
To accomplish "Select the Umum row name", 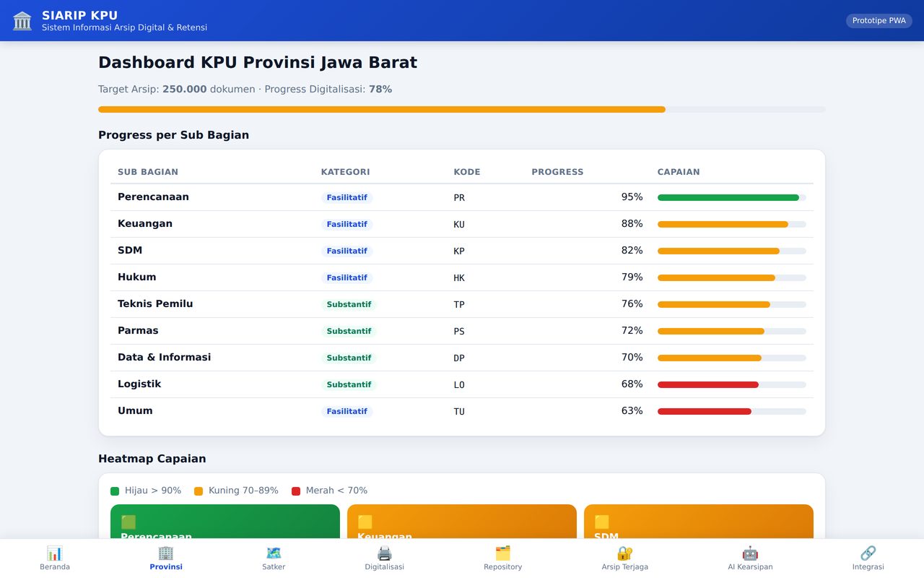I will (x=135, y=411).
